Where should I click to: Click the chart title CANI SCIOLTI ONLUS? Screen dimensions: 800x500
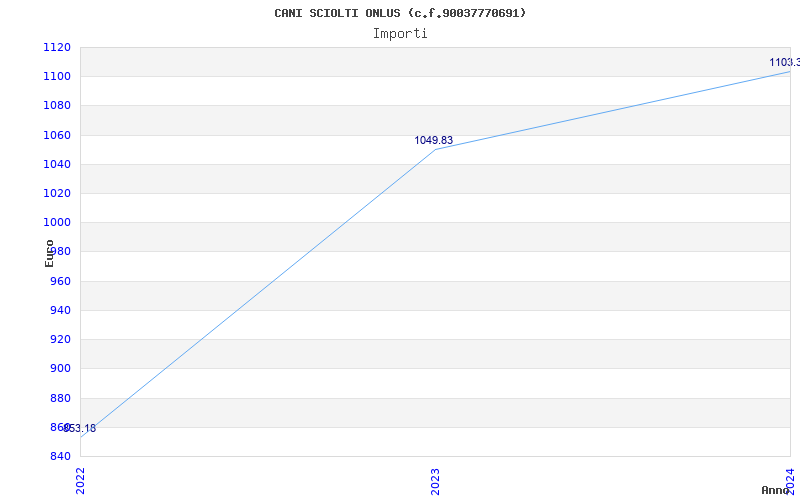click(400, 13)
